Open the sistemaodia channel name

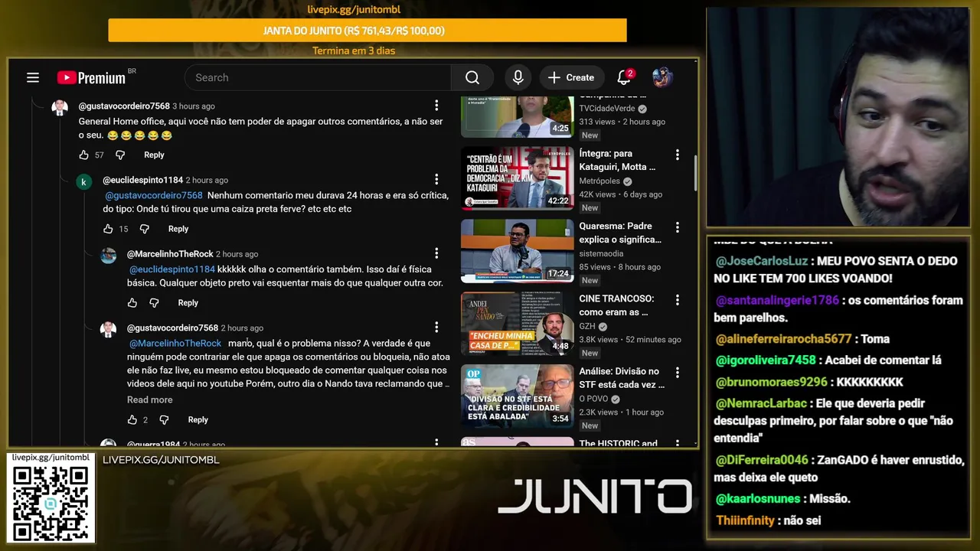tap(601, 253)
